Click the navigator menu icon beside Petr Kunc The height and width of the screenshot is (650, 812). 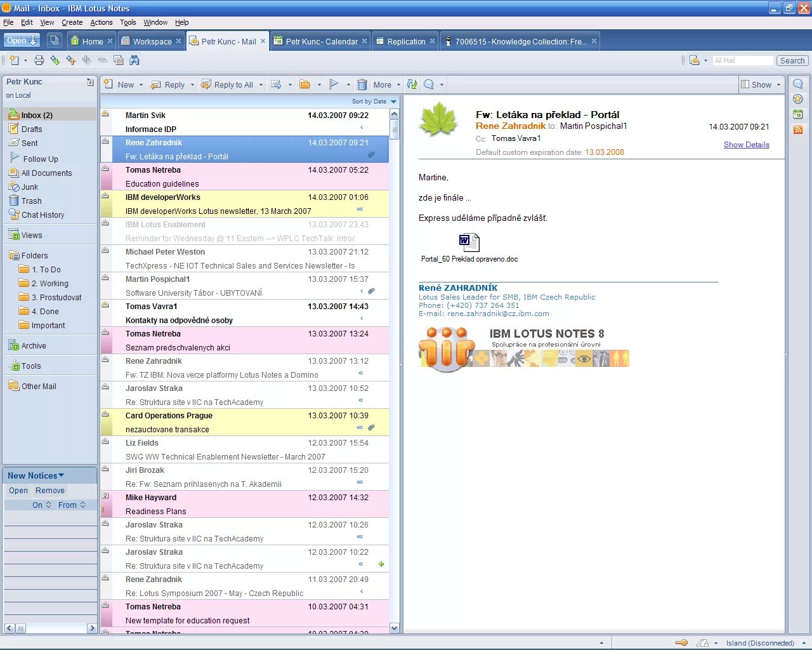90,82
